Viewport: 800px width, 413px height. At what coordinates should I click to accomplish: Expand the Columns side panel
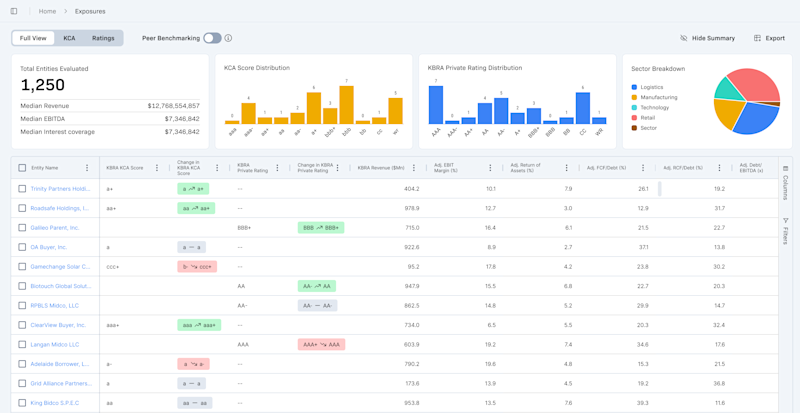(x=785, y=183)
